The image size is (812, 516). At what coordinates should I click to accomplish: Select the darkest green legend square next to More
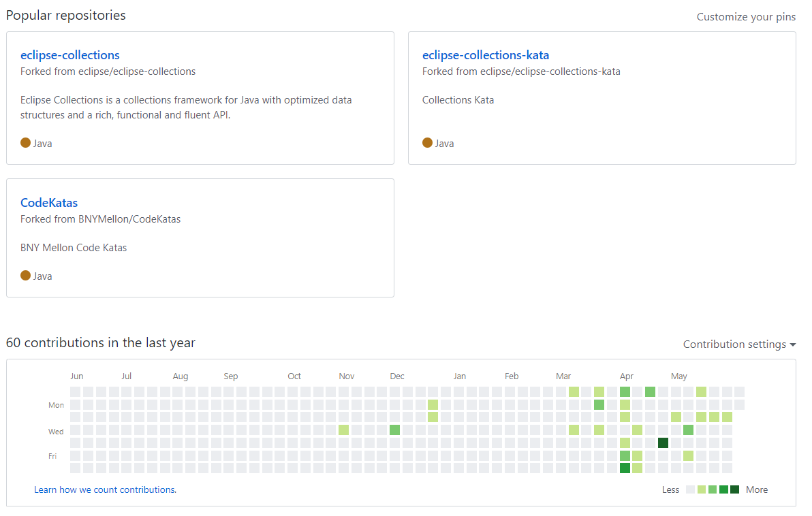coord(734,489)
